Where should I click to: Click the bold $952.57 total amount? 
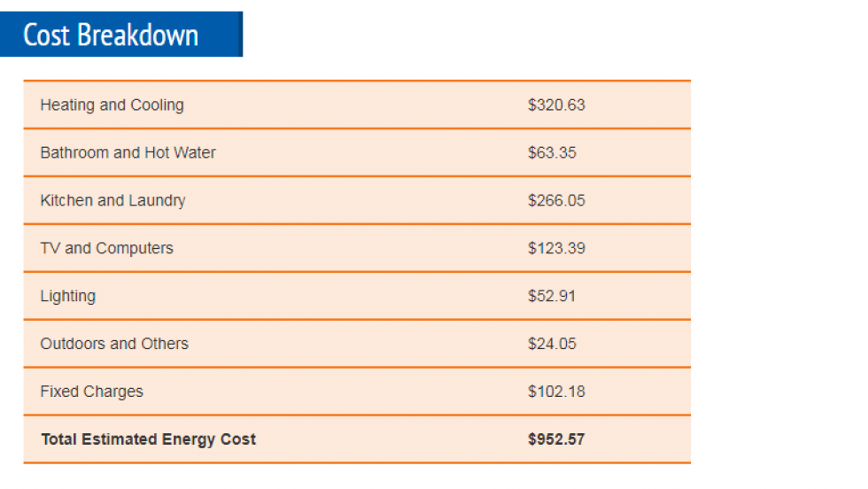[x=556, y=439]
